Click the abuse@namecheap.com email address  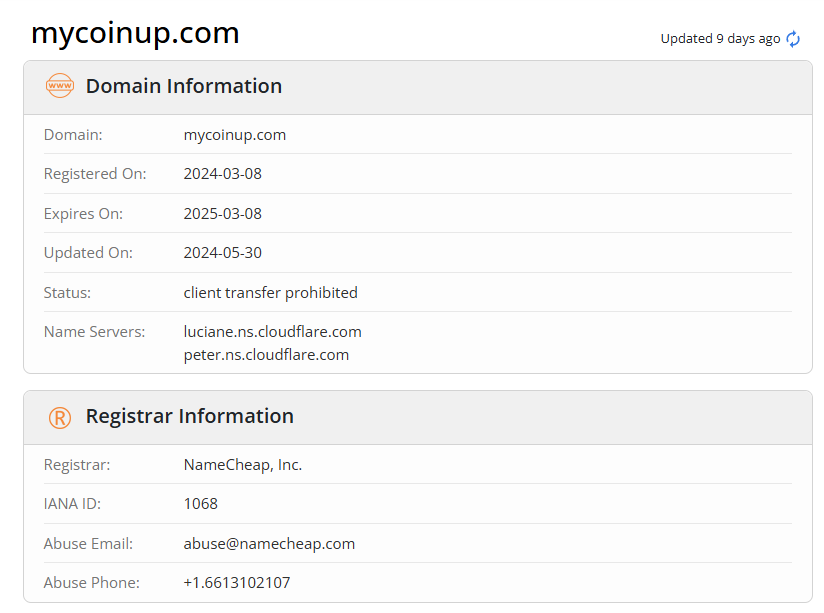tap(270, 544)
